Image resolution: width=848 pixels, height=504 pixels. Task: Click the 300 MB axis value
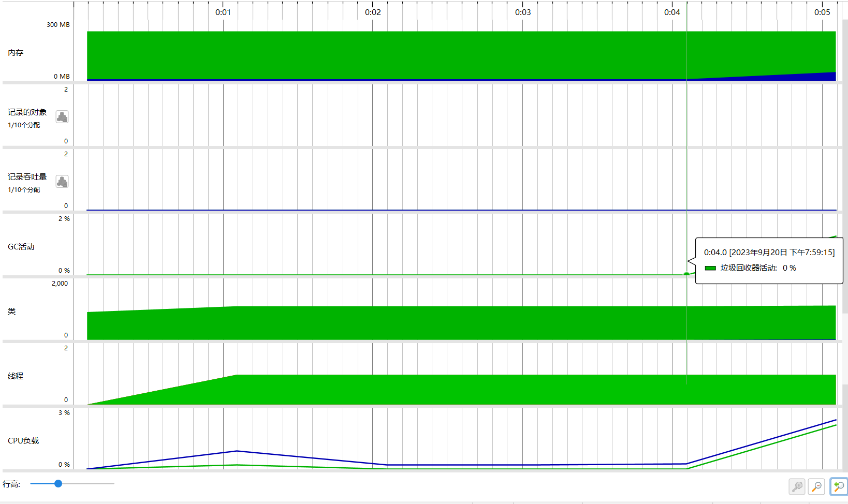coord(58,25)
